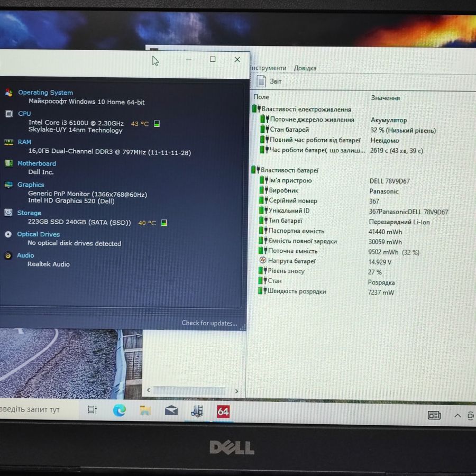Select the Швидкість розрядки row
This screenshot has height=476, width=476.
tap(326, 291)
